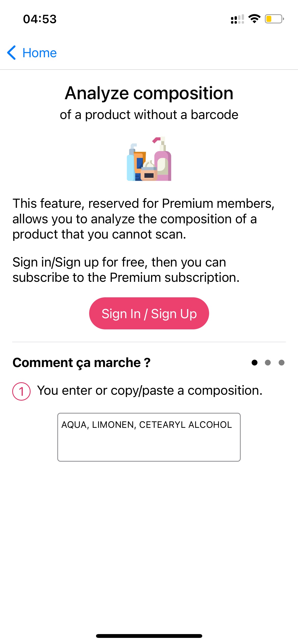The image size is (298, 644).
Task: Tap the "Comment ça marche ?" heading
Action: [x=82, y=362]
